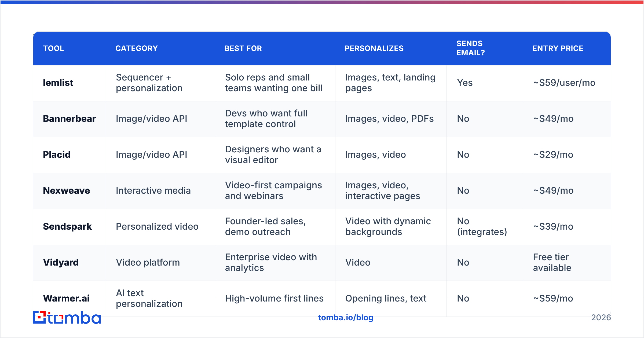Click 'No (integrates)' in Sendspark row
The image size is (644, 338).
pos(482,226)
